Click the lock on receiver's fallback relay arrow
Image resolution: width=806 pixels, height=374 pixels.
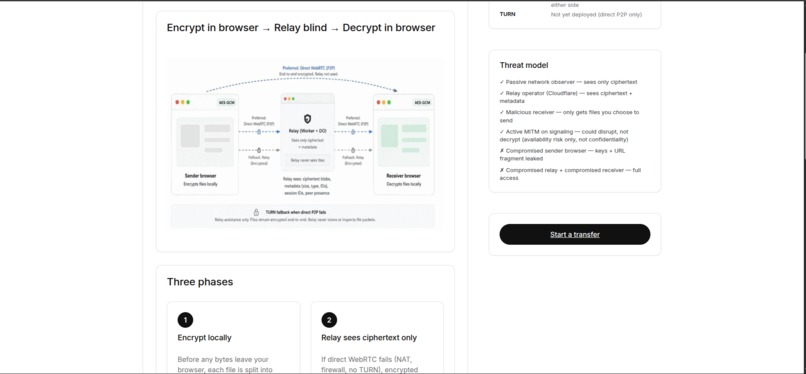(353, 150)
